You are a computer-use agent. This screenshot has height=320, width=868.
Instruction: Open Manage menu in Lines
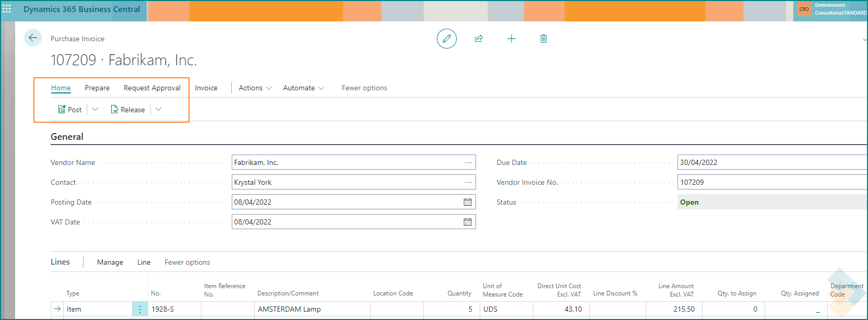(x=110, y=262)
